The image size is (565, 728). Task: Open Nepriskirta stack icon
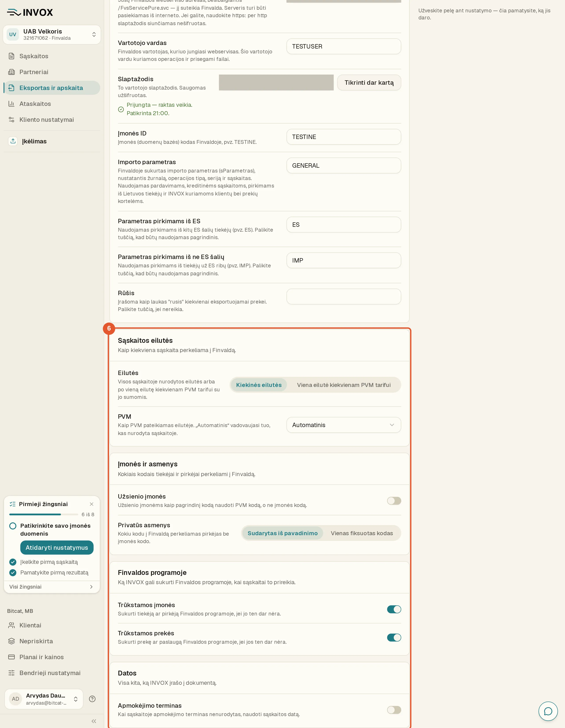[x=11, y=641]
